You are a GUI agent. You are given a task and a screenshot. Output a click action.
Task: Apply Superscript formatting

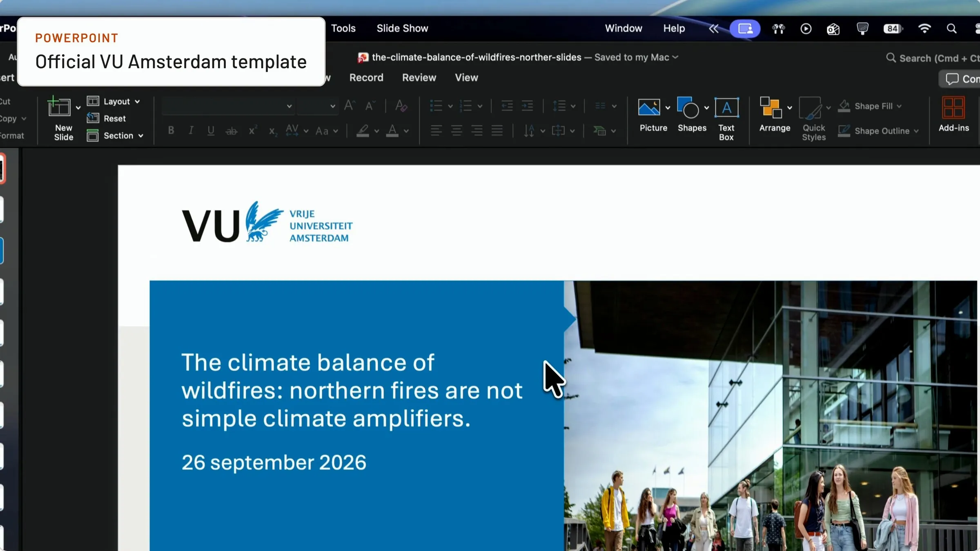(x=253, y=131)
